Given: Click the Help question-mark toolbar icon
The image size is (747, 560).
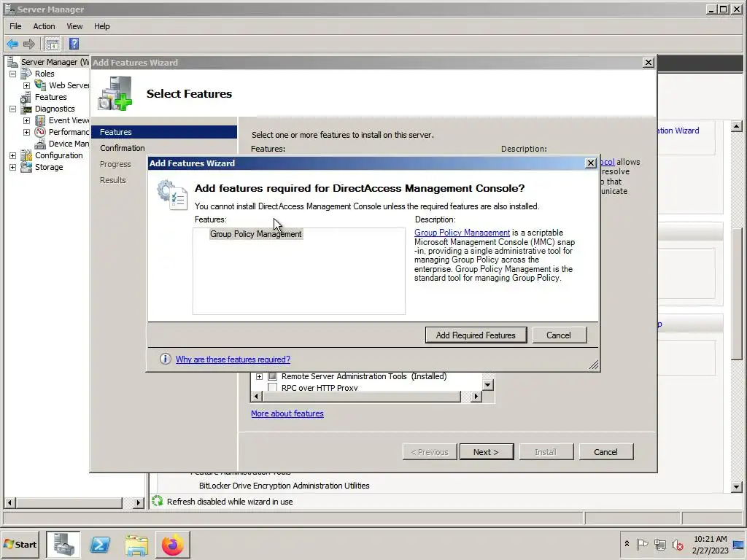Looking at the screenshot, I should click(74, 44).
